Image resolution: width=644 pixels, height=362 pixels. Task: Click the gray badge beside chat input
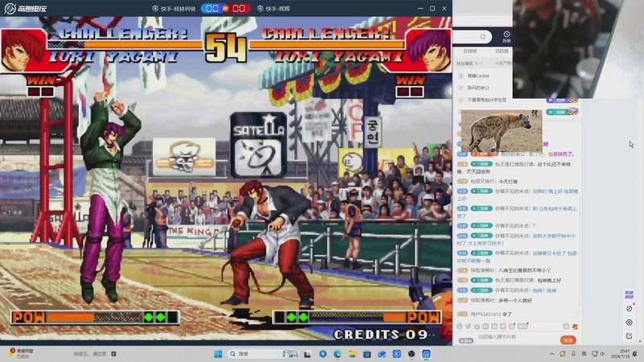pyautogui.click(x=466, y=340)
